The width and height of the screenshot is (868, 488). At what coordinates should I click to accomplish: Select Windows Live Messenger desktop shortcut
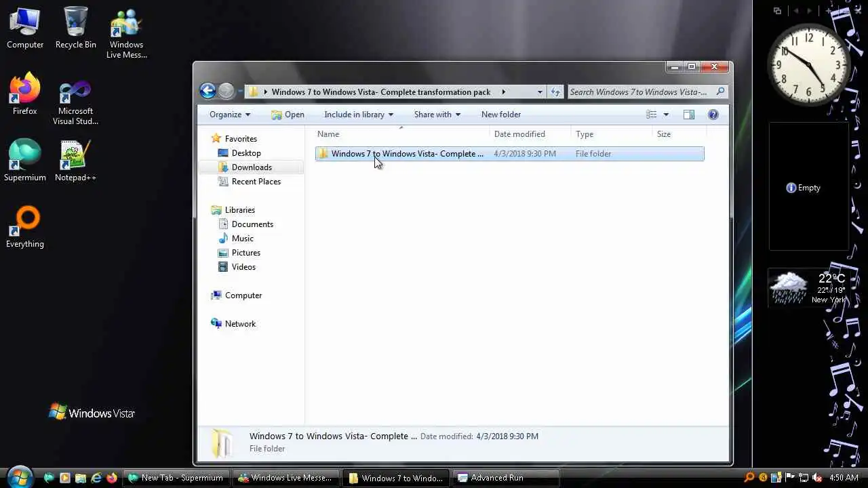coord(127,33)
